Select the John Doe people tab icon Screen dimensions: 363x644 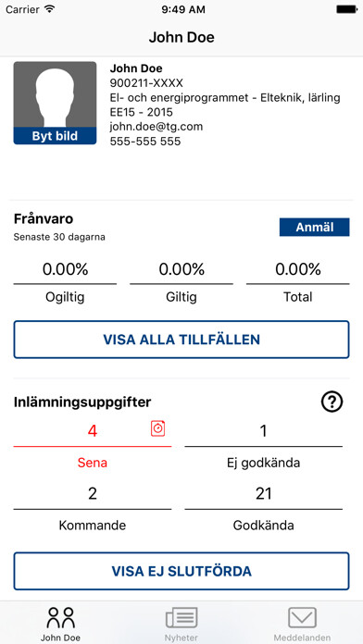(60, 618)
